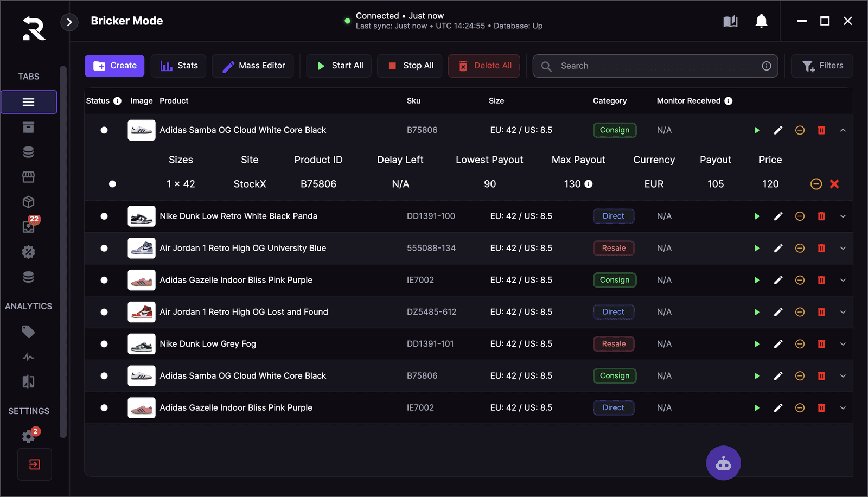The width and height of the screenshot is (868, 497).
Task: Open the documentation book icon
Action: [730, 21]
